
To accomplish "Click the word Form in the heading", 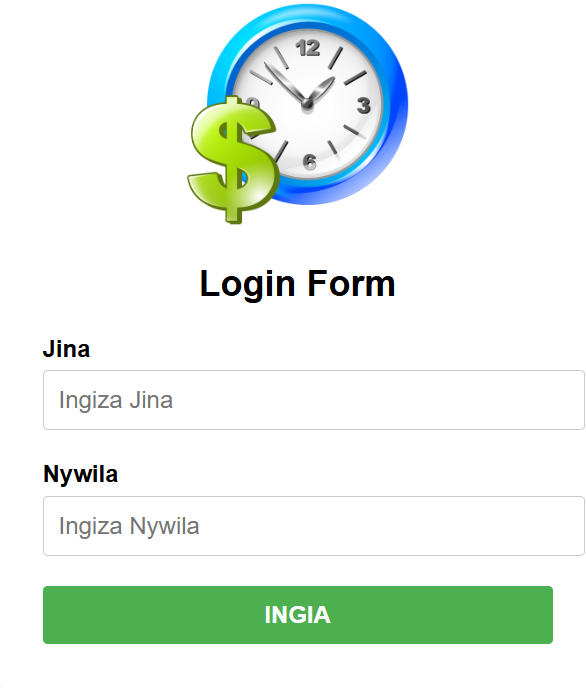I will [x=351, y=283].
